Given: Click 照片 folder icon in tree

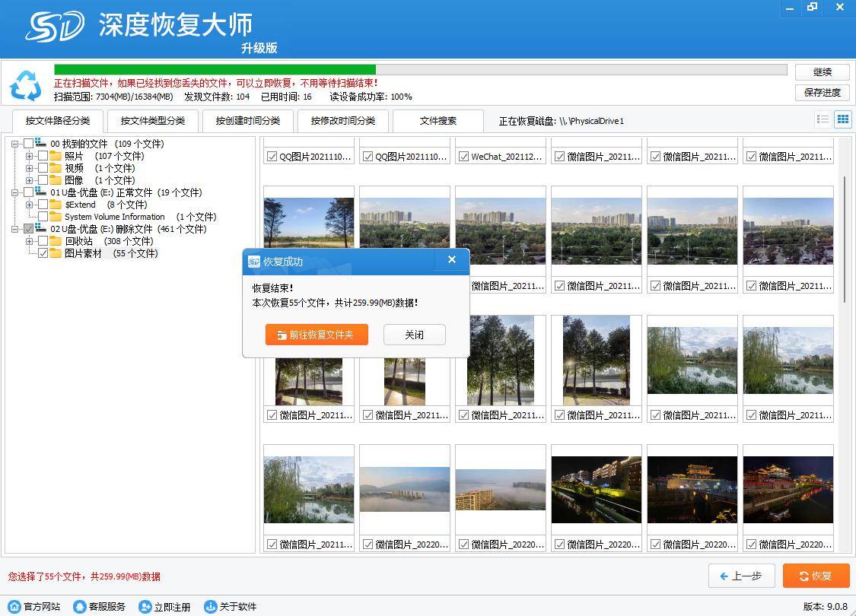Looking at the screenshot, I should 56,156.
